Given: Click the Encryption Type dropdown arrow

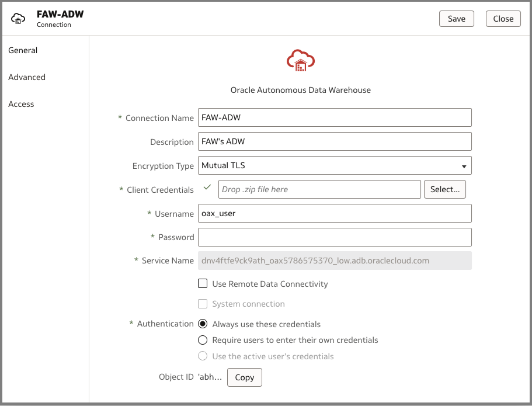Looking at the screenshot, I should (464, 166).
